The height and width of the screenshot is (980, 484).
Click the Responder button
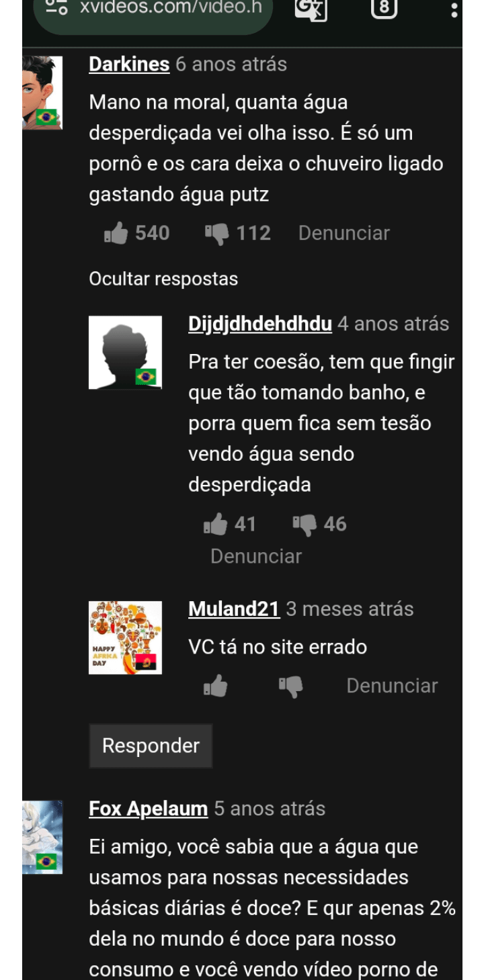click(151, 746)
